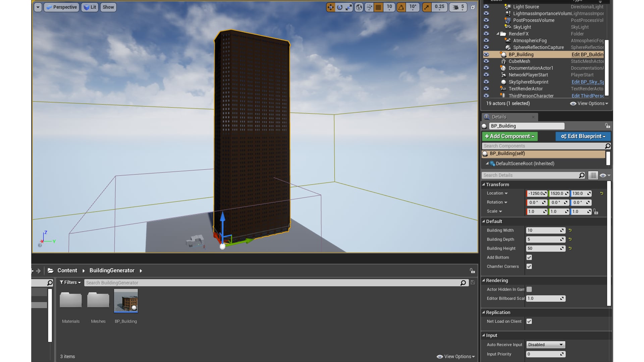Open Edit BP_Sky_Sphere link in Outliner
Viewport: 644px width, 362px height.
(x=587, y=82)
